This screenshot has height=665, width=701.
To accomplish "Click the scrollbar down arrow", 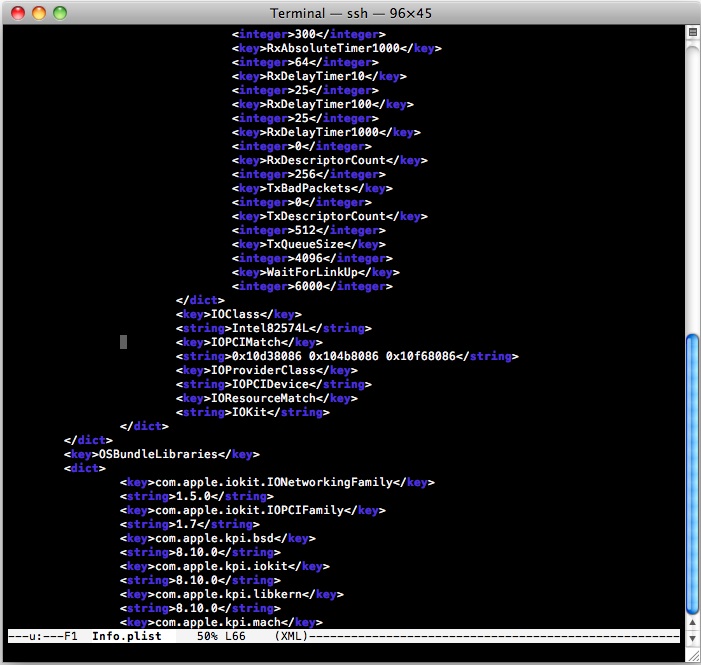I will (x=693, y=638).
